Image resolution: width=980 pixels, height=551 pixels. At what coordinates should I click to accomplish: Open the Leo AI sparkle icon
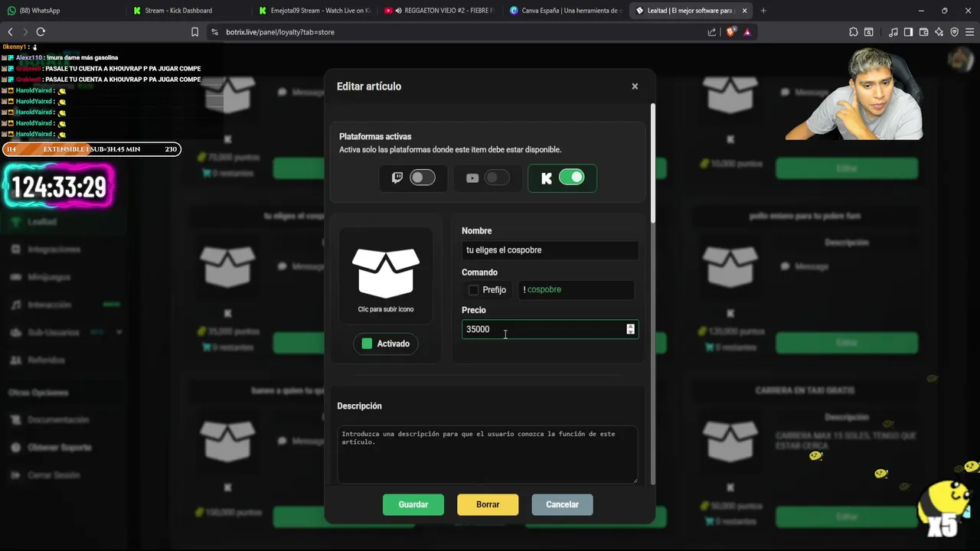point(939,32)
